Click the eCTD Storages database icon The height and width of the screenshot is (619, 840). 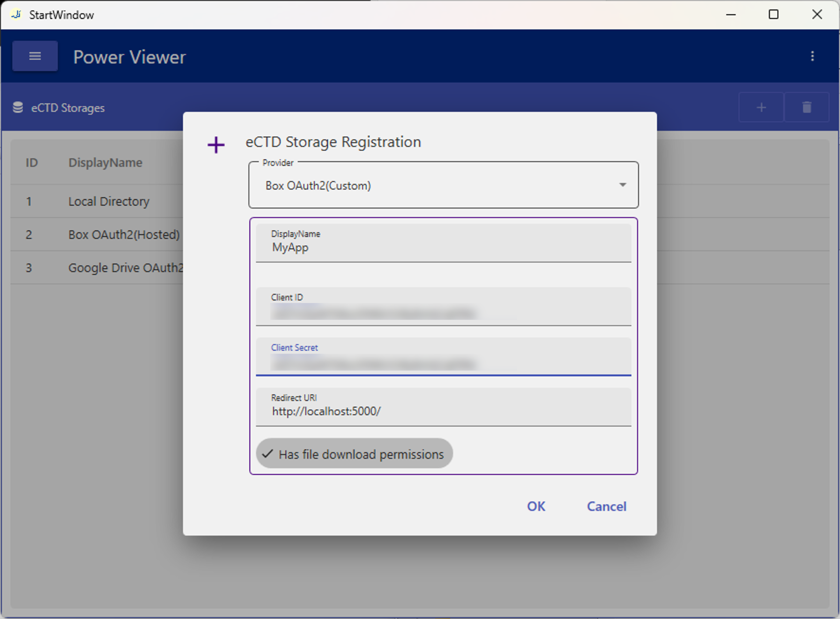click(x=18, y=108)
